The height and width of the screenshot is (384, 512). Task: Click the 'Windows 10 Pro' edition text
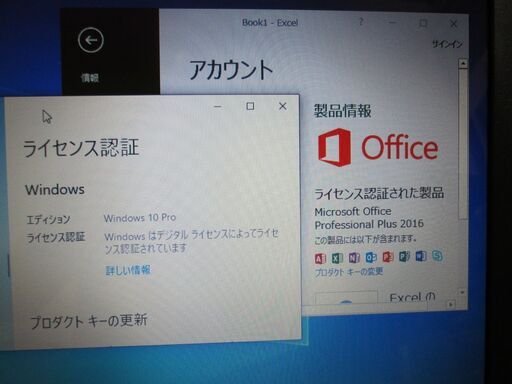tap(140, 218)
